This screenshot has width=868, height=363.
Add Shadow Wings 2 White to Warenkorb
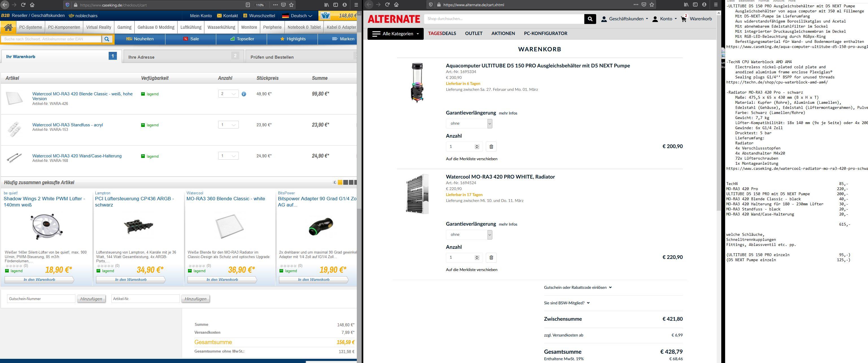click(x=39, y=280)
